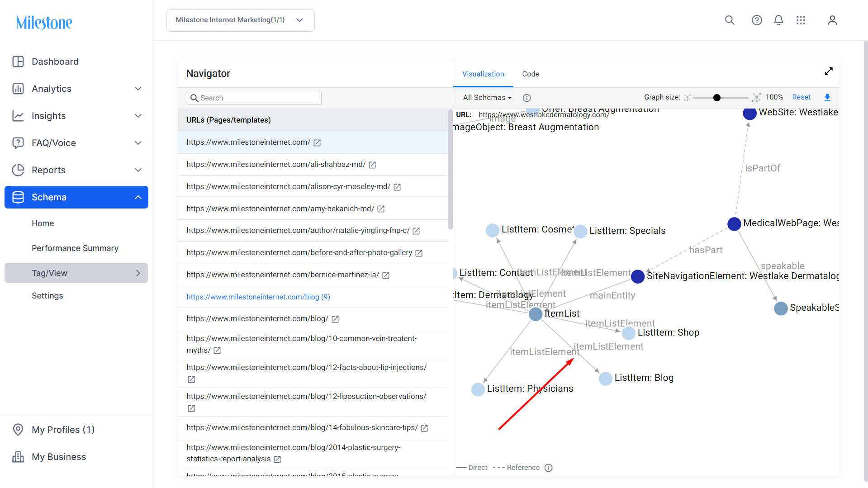Open 14-fabulous-skincare-tips external link icon
Viewport: 868px width, 488px height.
(424, 428)
